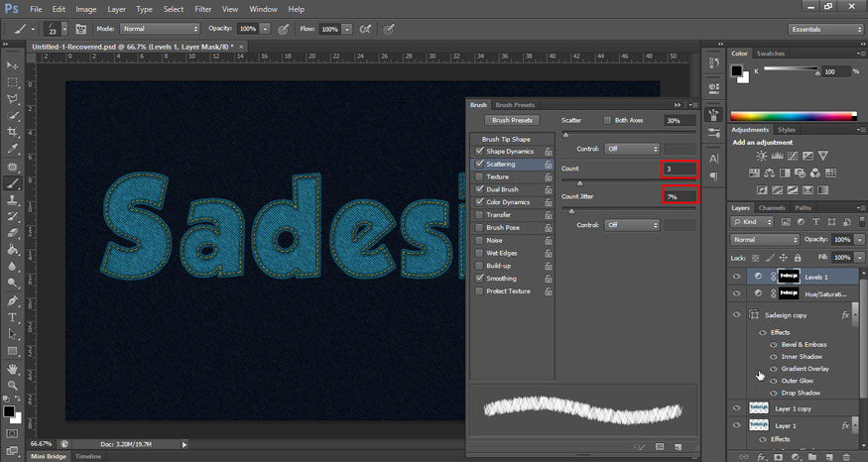Open the Scatter Control dropdown
The image size is (868, 462).
(632, 149)
